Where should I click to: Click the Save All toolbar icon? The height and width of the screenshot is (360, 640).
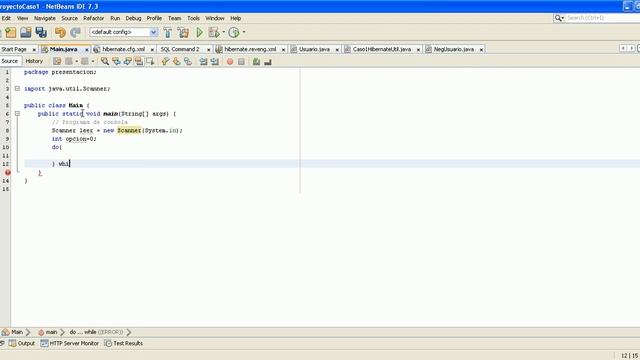tap(41, 32)
